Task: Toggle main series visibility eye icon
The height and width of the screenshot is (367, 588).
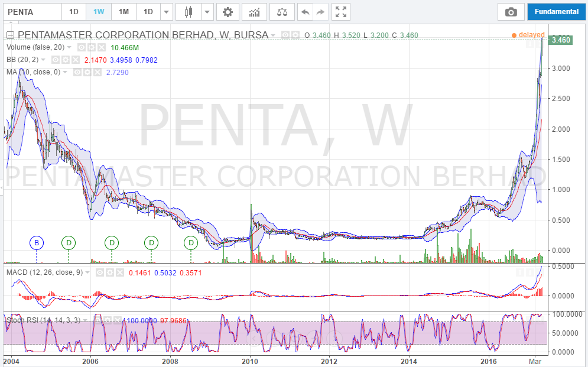Action: pos(285,35)
